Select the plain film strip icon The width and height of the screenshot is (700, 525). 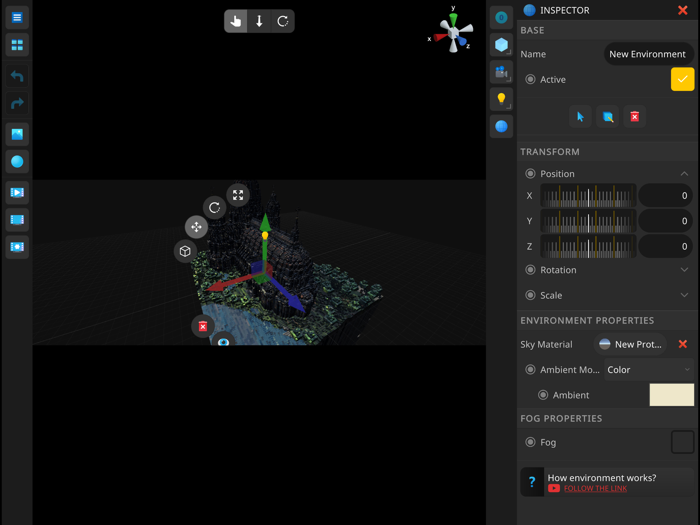[17, 220]
